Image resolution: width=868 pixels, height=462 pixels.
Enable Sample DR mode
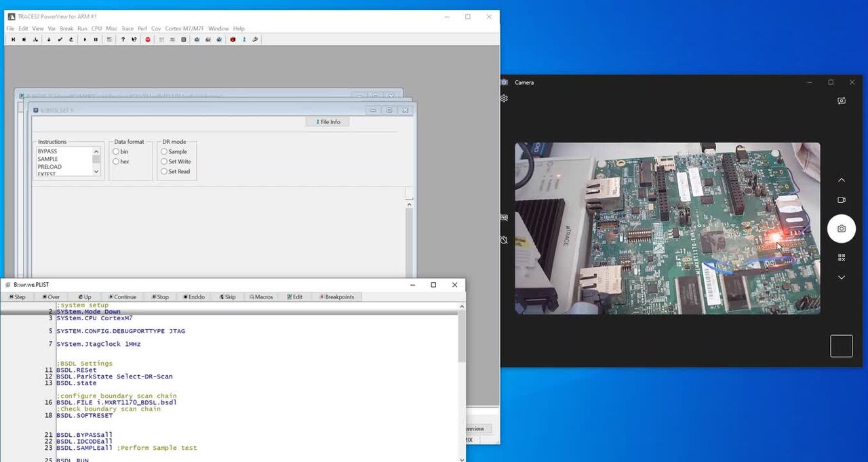[x=165, y=152]
